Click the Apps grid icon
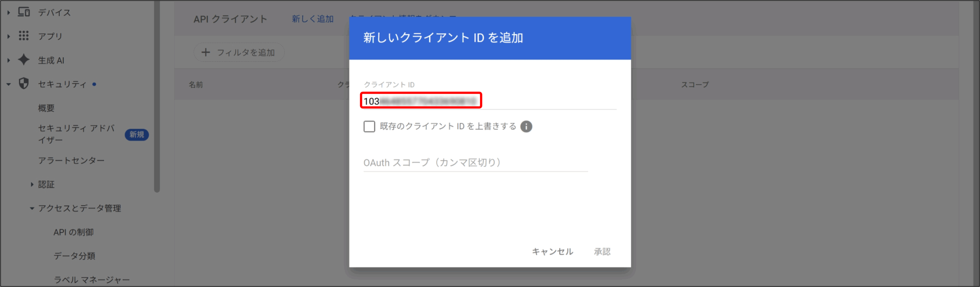Image resolution: width=980 pixels, height=287 pixels. 24,36
